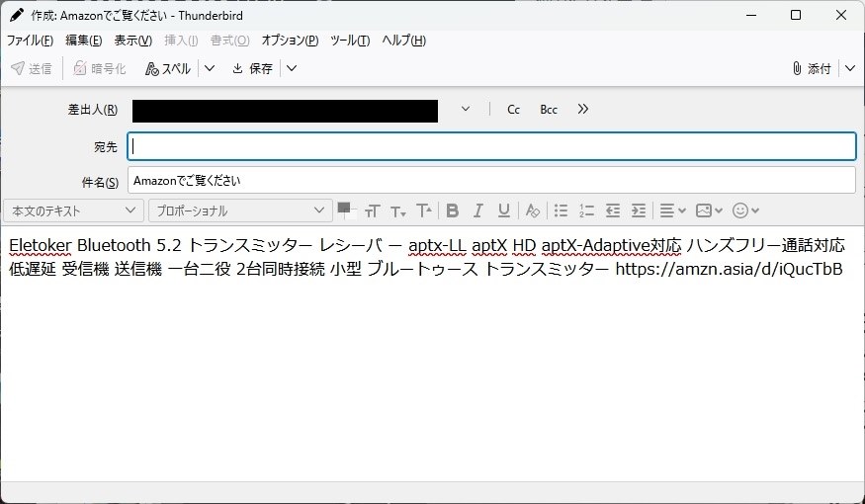Run the スペル spell check

[168, 68]
